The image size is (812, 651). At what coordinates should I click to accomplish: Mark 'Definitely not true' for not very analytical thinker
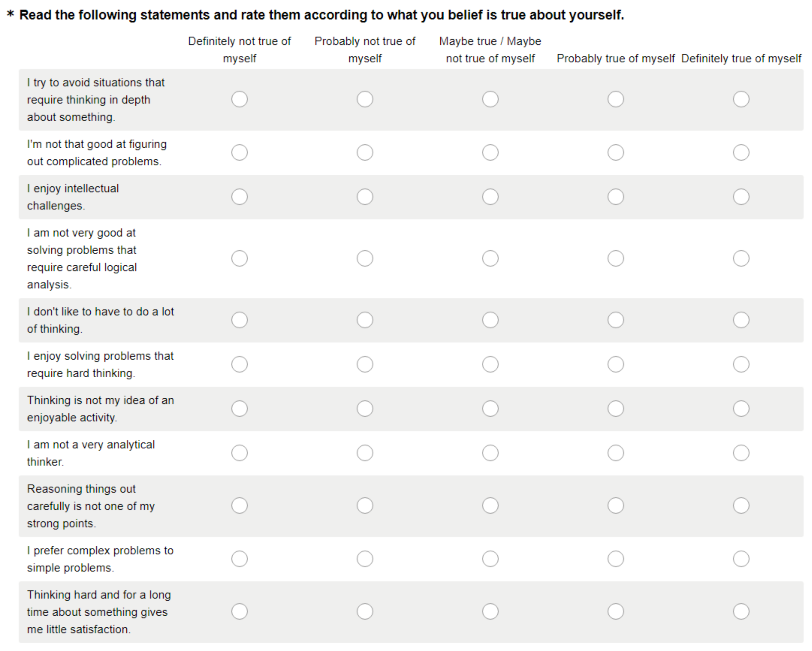click(239, 453)
